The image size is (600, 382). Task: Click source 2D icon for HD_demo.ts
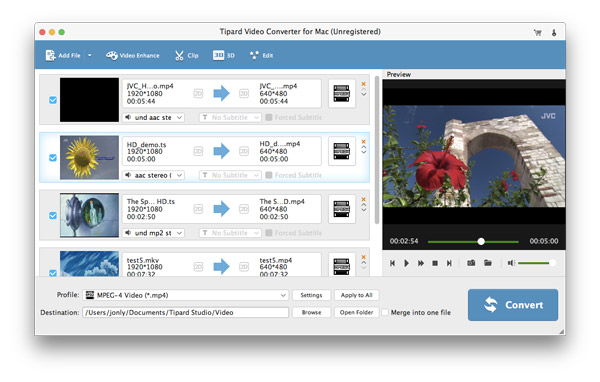[198, 152]
